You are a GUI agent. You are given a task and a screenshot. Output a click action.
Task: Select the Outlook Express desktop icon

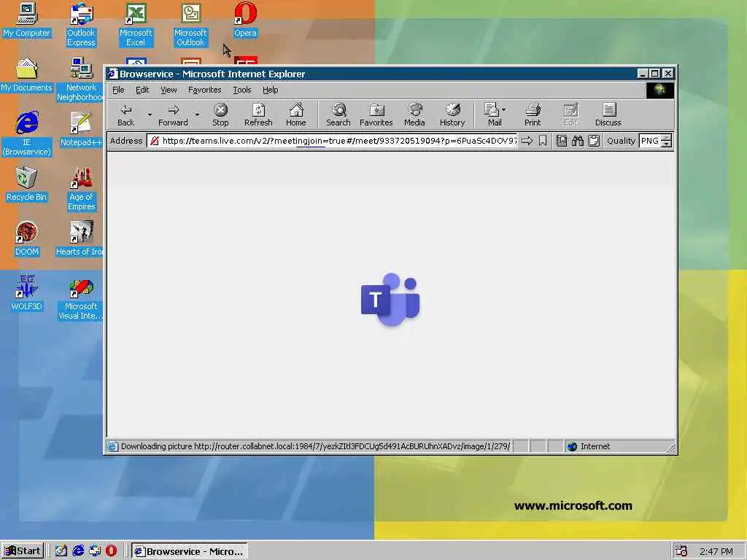coord(81,25)
